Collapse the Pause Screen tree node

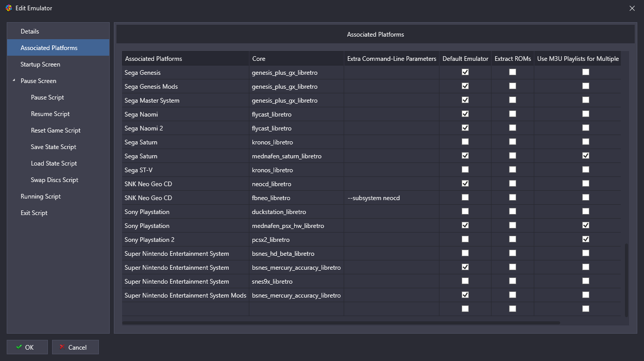[x=14, y=81]
